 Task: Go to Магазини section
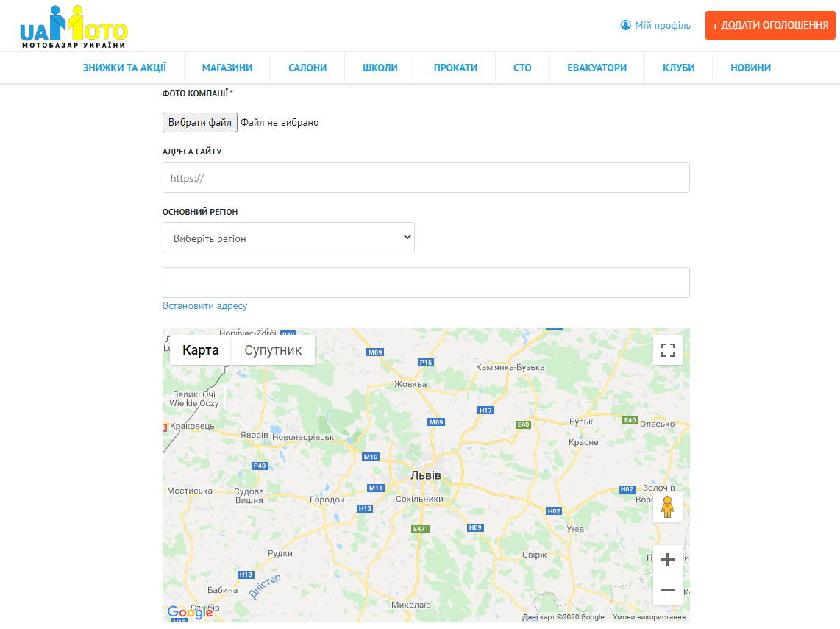click(x=227, y=68)
